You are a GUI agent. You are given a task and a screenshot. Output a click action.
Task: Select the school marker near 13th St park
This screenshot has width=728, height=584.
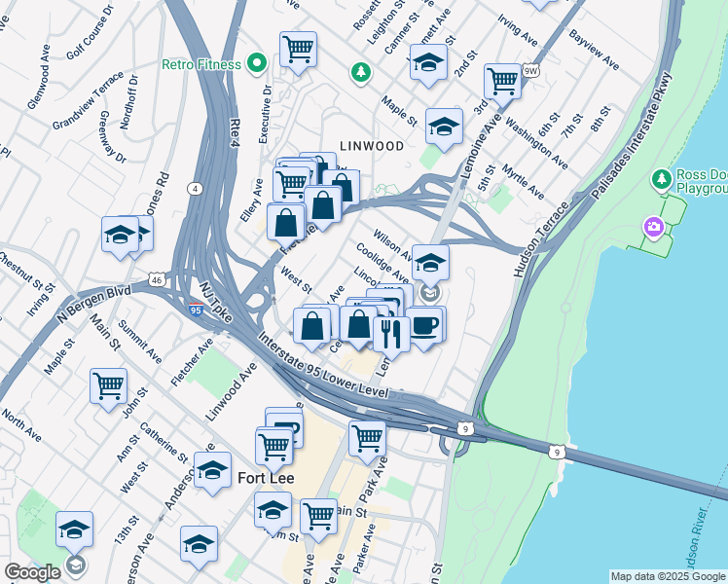pyautogui.click(x=75, y=530)
